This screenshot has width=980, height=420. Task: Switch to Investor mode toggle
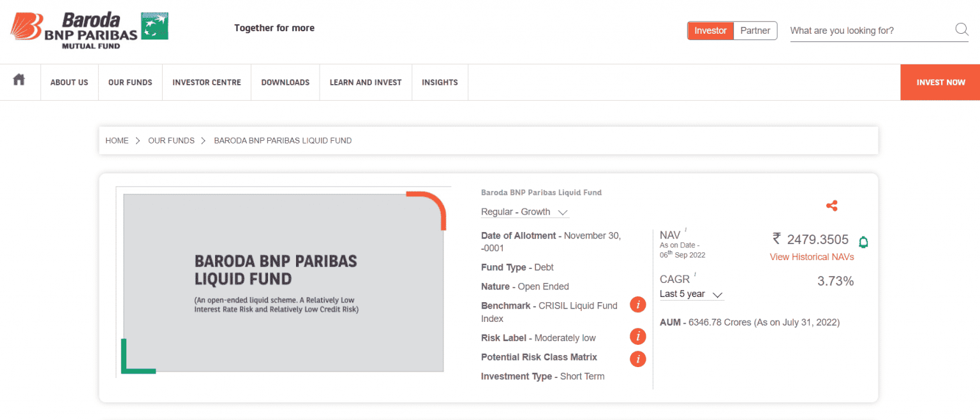coord(710,31)
